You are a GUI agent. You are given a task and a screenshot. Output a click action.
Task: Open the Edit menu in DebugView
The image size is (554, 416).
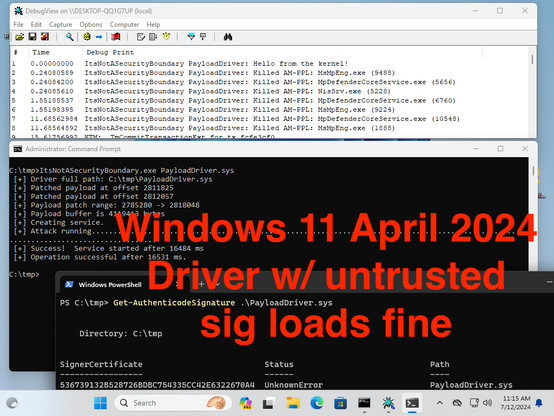36,24
